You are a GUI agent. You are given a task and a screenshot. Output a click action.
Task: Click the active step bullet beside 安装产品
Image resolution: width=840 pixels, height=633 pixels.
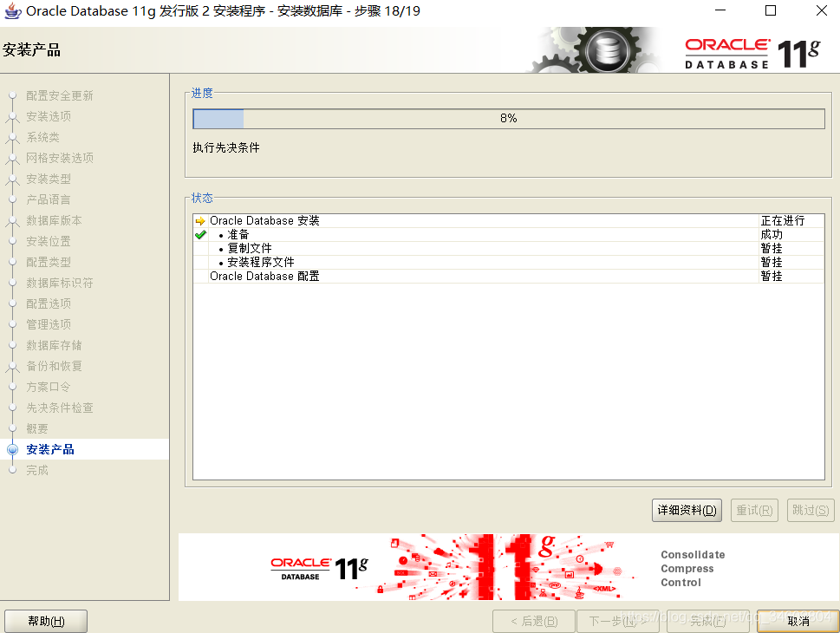pyautogui.click(x=13, y=450)
